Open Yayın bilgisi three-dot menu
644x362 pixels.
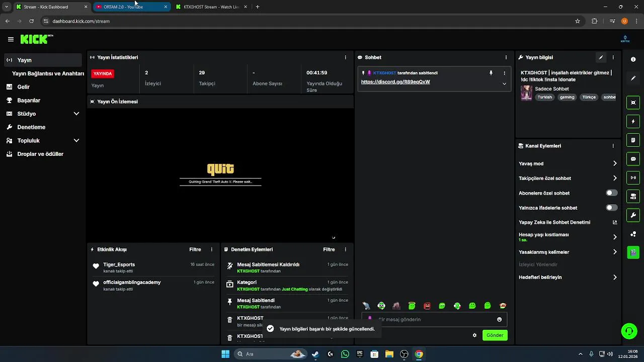point(613,57)
